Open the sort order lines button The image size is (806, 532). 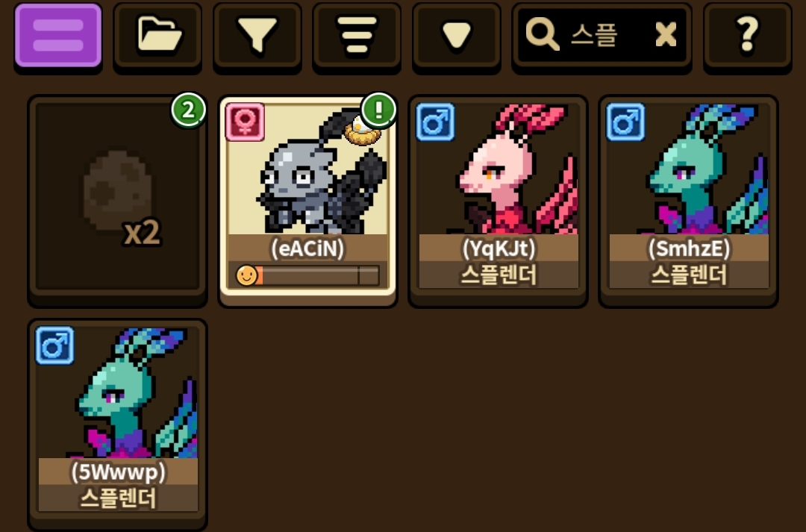click(x=357, y=36)
